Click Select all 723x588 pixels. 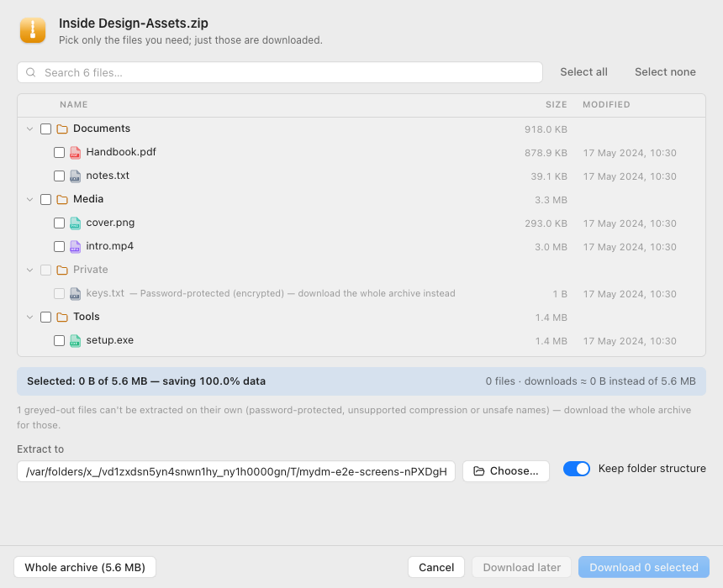[583, 72]
